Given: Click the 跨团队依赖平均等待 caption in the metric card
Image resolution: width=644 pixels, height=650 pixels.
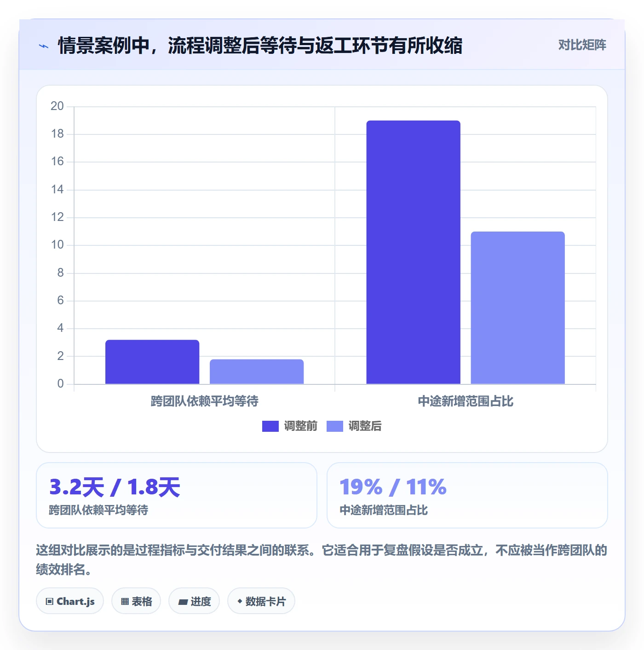Looking at the screenshot, I should pos(98,510).
